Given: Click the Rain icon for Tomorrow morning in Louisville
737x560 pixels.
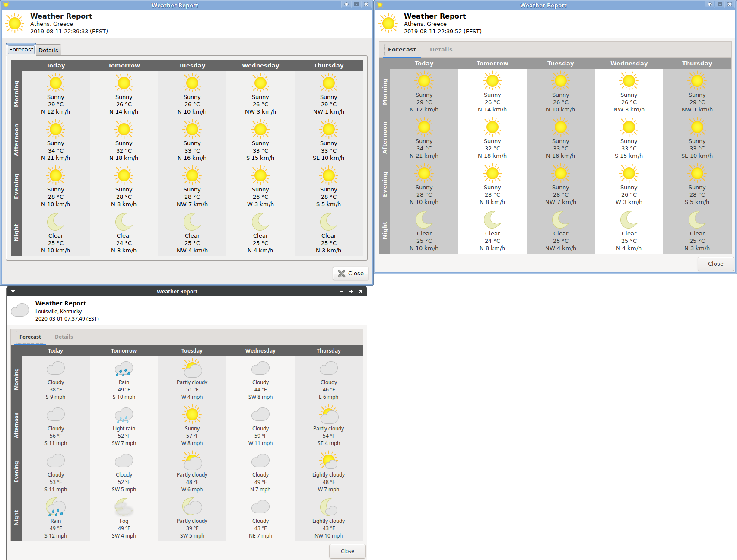Looking at the screenshot, I should 124,369.
